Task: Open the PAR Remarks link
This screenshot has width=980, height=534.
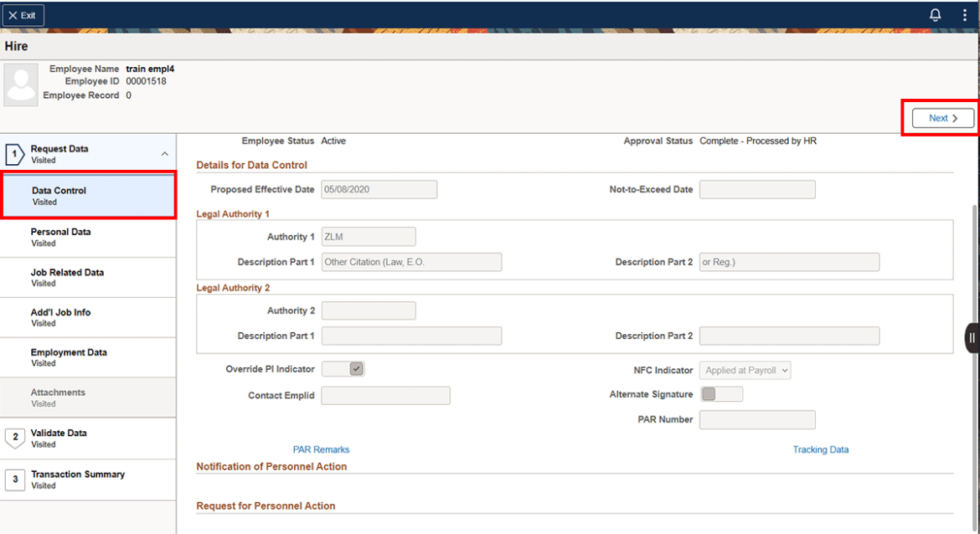Action: coord(321,449)
